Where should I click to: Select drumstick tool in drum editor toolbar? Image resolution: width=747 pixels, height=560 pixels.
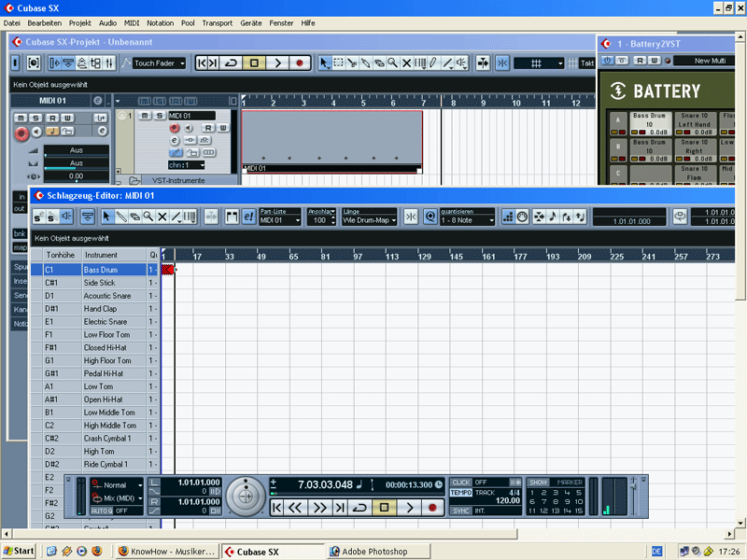[x=121, y=217]
